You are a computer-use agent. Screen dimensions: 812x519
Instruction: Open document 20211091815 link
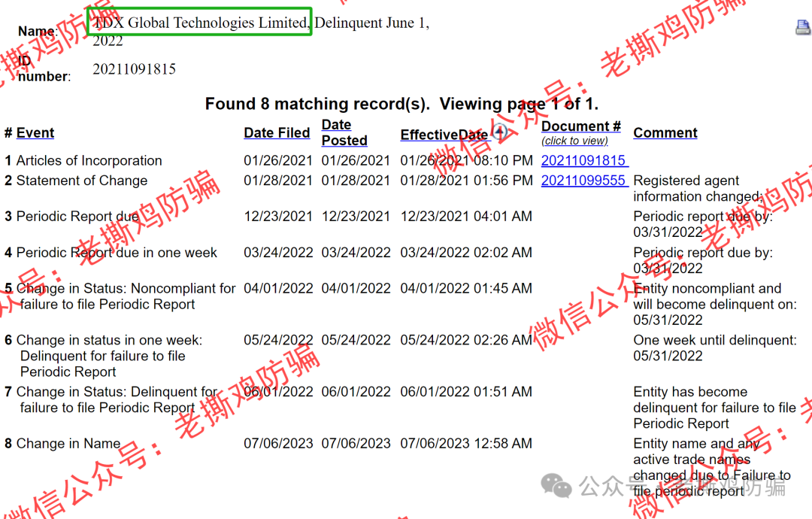585,160
